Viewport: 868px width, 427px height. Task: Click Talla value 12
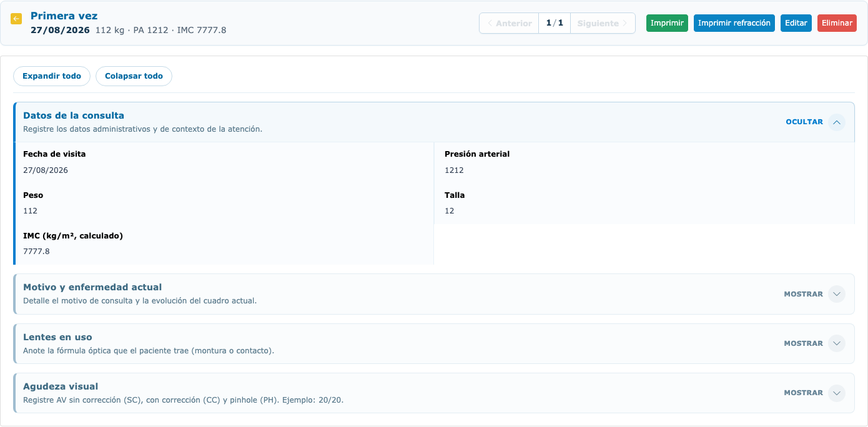tap(450, 211)
